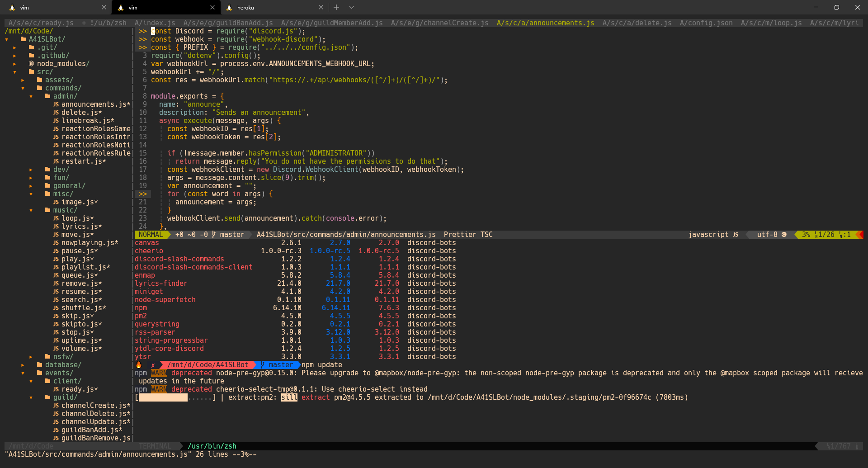Click the warning sign on line 20

143,194
